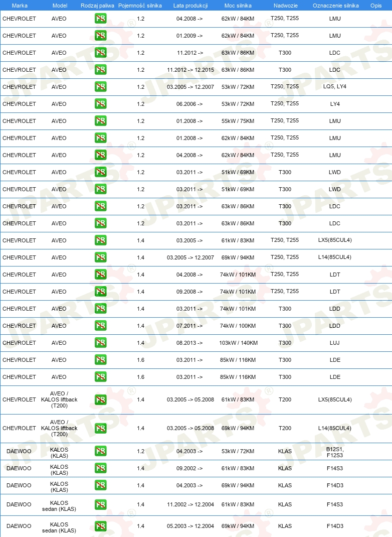Select the production date 01.2009 -> cell
392x537 pixels.
click(x=189, y=36)
